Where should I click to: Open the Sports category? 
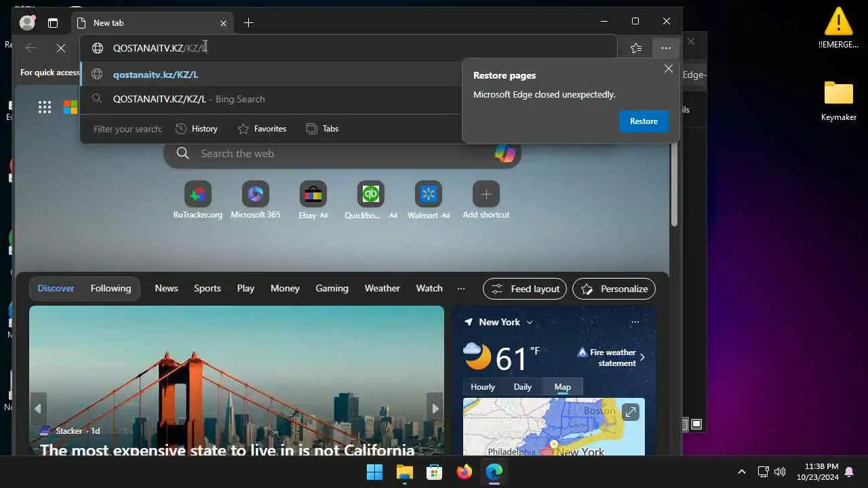click(x=208, y=288)
